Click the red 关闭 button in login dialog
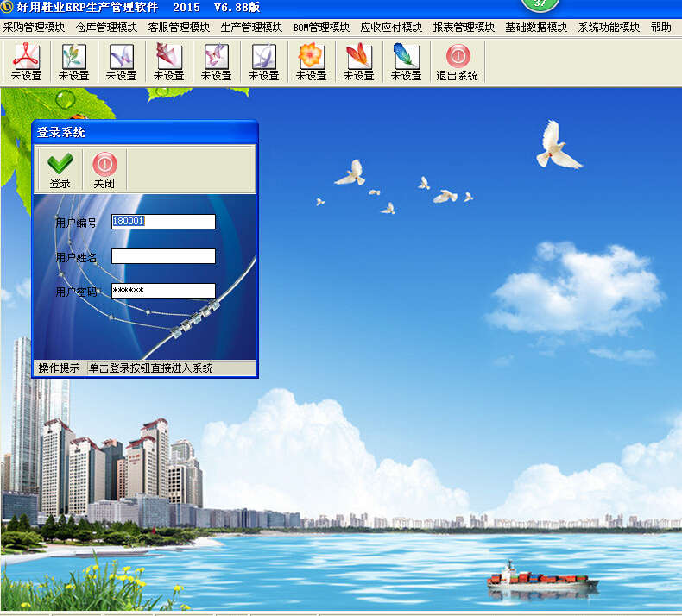682x616 pixels. 104,170
